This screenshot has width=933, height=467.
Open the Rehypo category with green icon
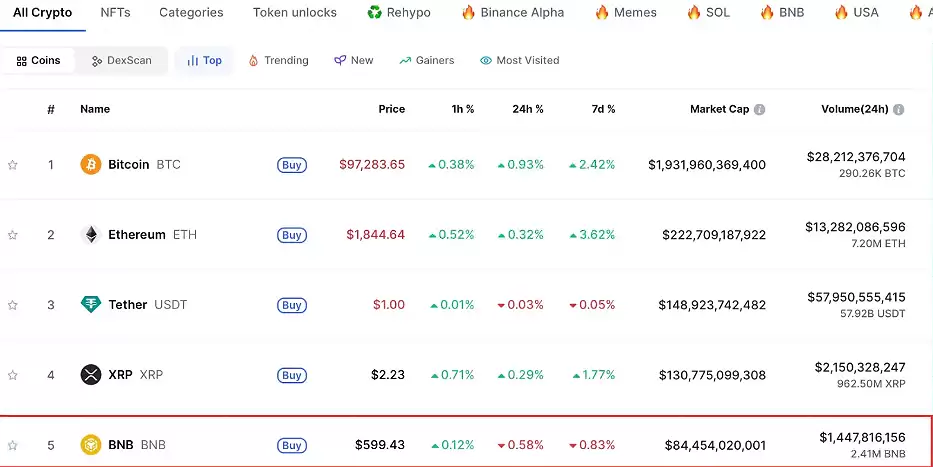pos(398,13)
